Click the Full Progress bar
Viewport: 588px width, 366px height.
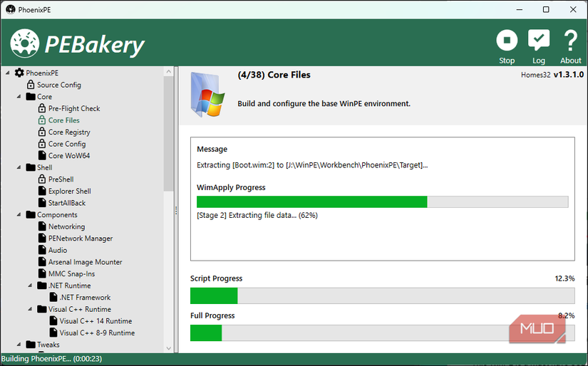pos(383,333)
